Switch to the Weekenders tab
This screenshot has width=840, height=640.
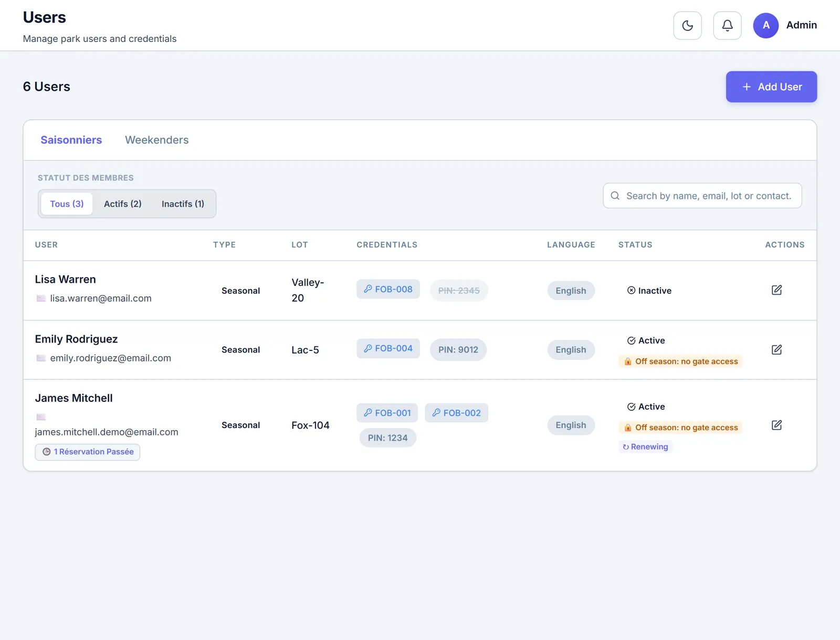coord(156,140)
